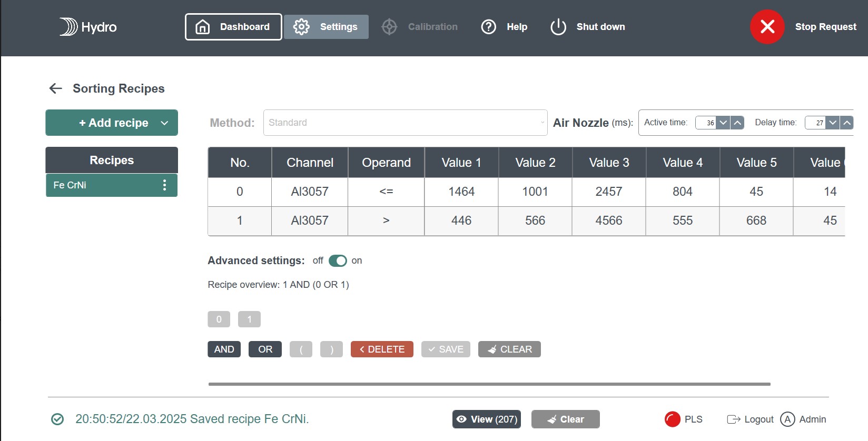Click the cell with value 555
Viewport: 868px width, 441px height.
(x=683, y=221)
